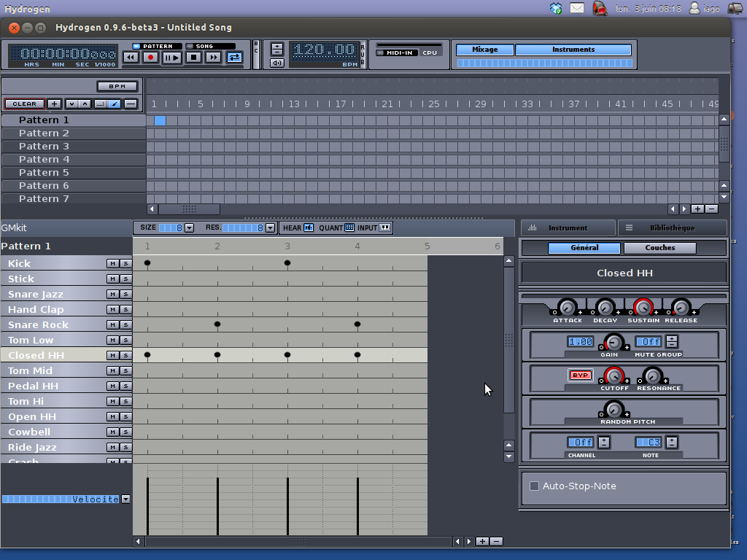The image size is (747, 560).
Task: Open the mail envelope icon in system tray
Action: tap(577, 8)
